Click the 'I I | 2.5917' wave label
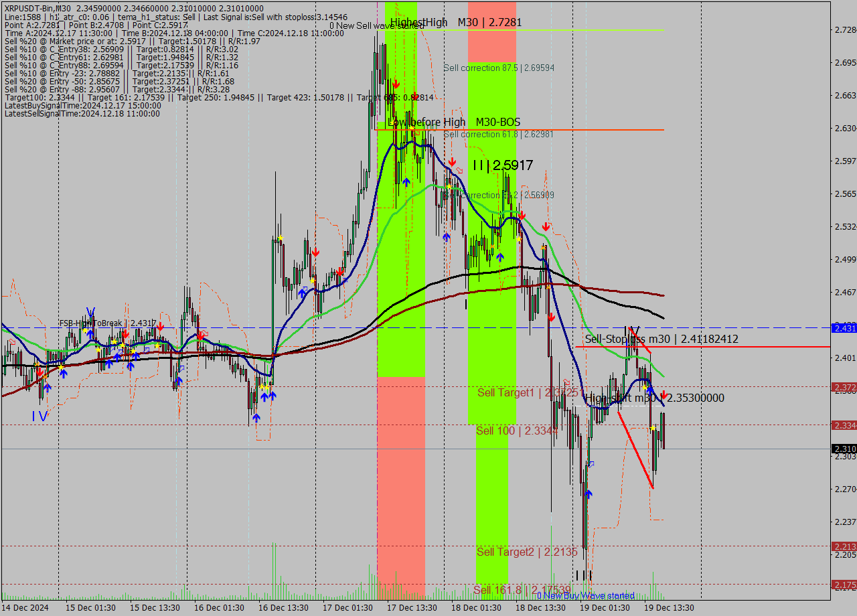Screen dimensions: 857x616 tap(503, 165)
